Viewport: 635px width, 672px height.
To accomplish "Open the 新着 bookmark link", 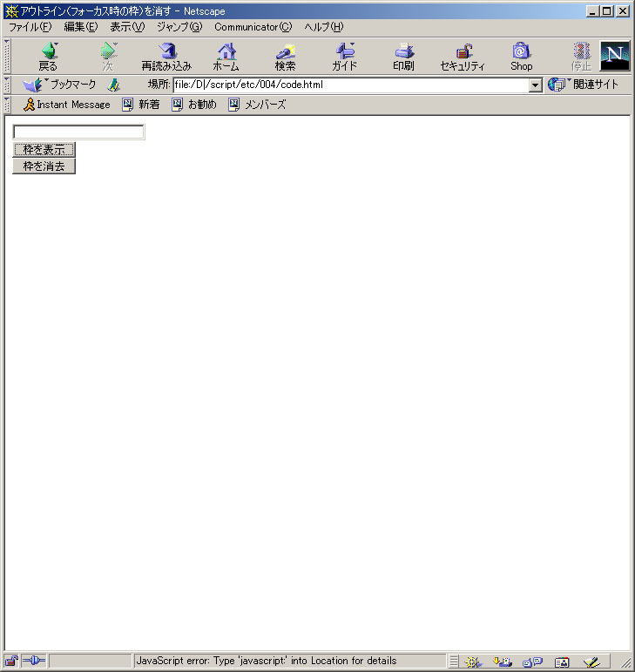I will 141,105.
